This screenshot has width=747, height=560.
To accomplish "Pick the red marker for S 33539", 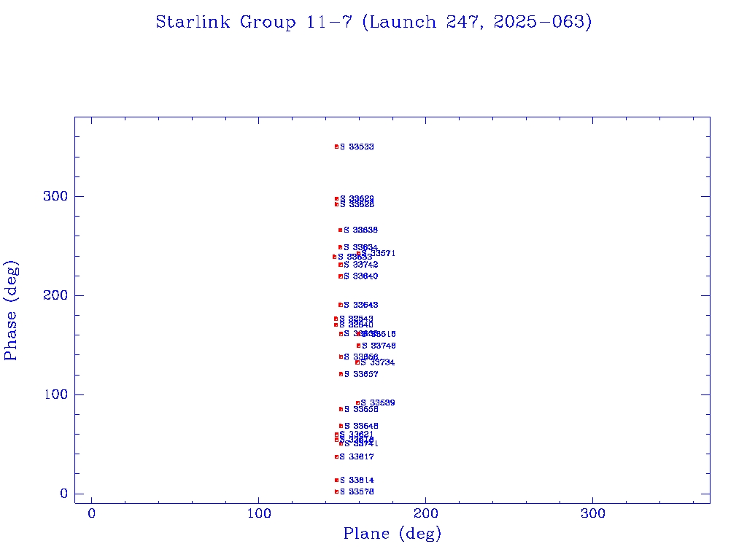I will [357, 402].
